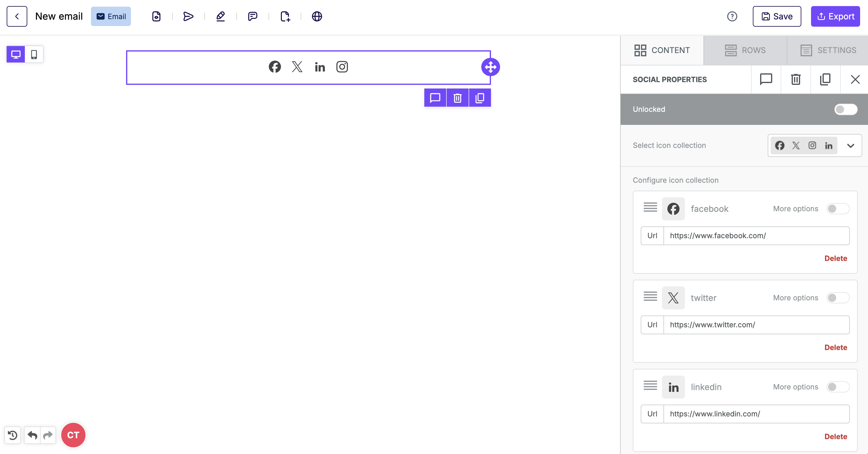The height and width of the screenshot is (454, 868).
Task: Delete the social block from canvas toolbar
Action: [x=457, y=98]
